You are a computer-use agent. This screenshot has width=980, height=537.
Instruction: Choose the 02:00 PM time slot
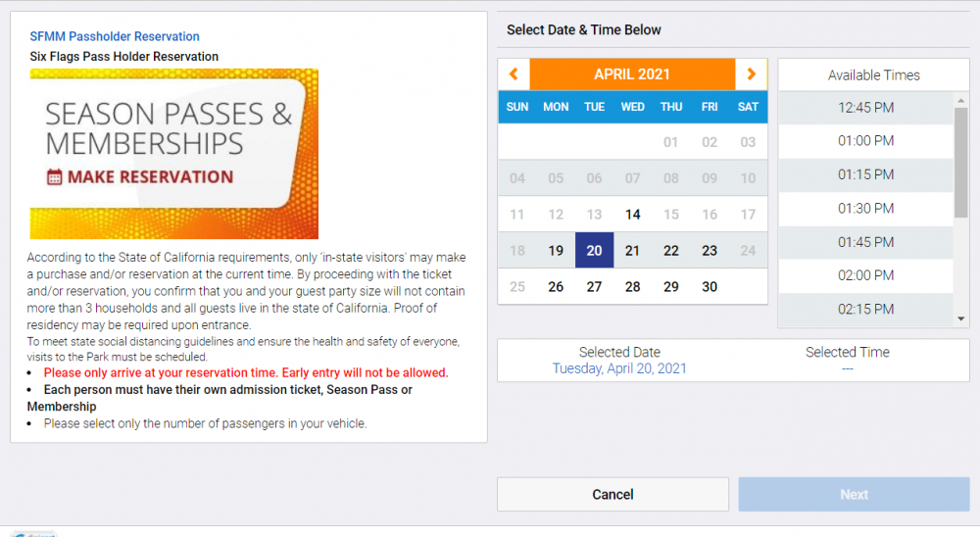865,275
